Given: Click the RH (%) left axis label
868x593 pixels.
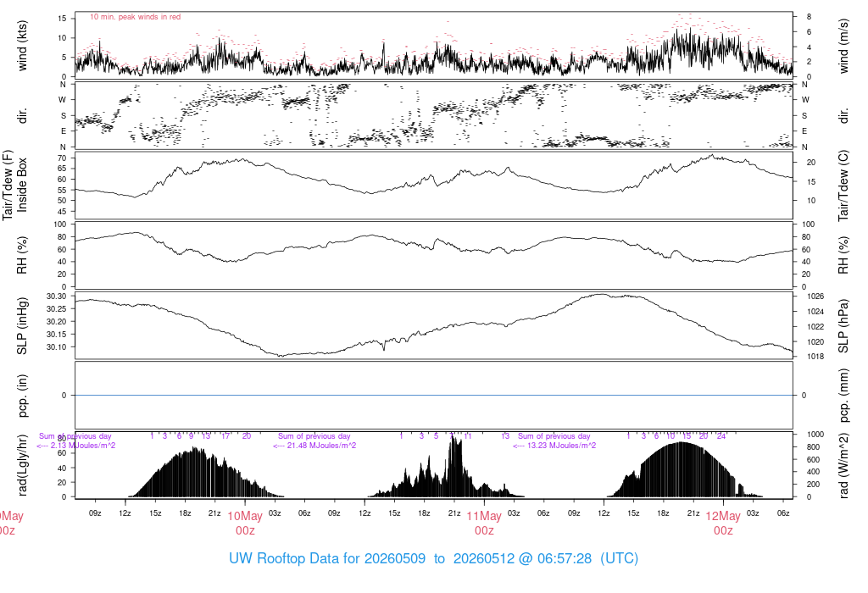Looking at the screenshot, I should (x=22, y=255).
